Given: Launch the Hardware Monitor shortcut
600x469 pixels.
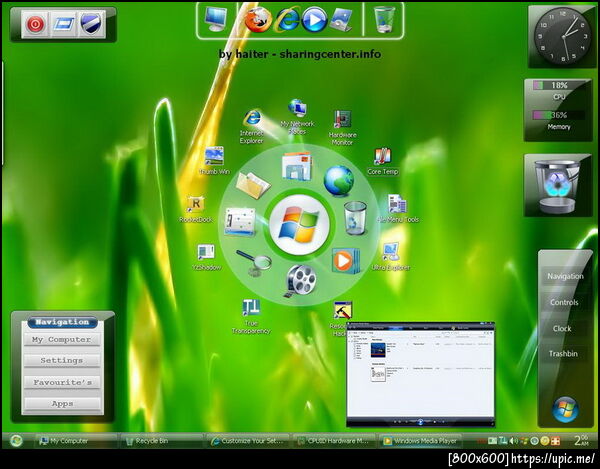Looking at the screenshot, I should 342,128.
